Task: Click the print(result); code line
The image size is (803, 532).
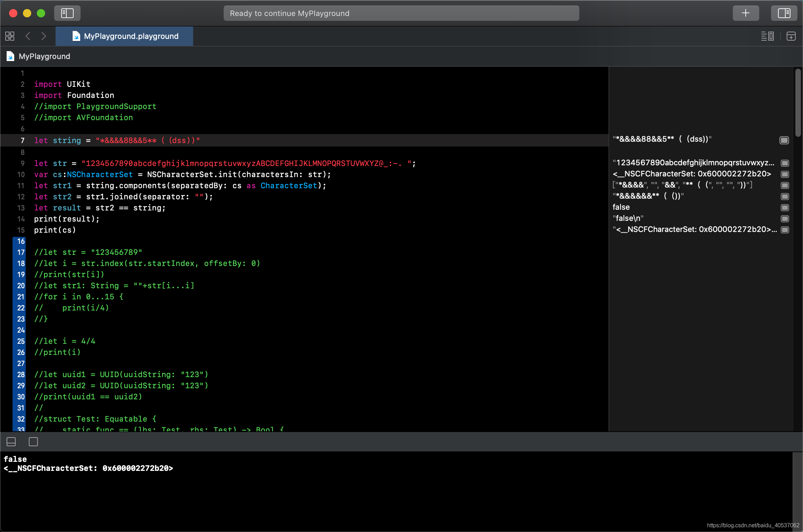Action: click(x=67, y=219)
